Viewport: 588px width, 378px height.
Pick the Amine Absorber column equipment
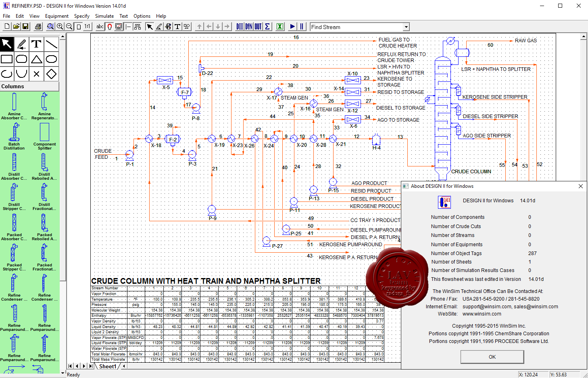(14, 106)
